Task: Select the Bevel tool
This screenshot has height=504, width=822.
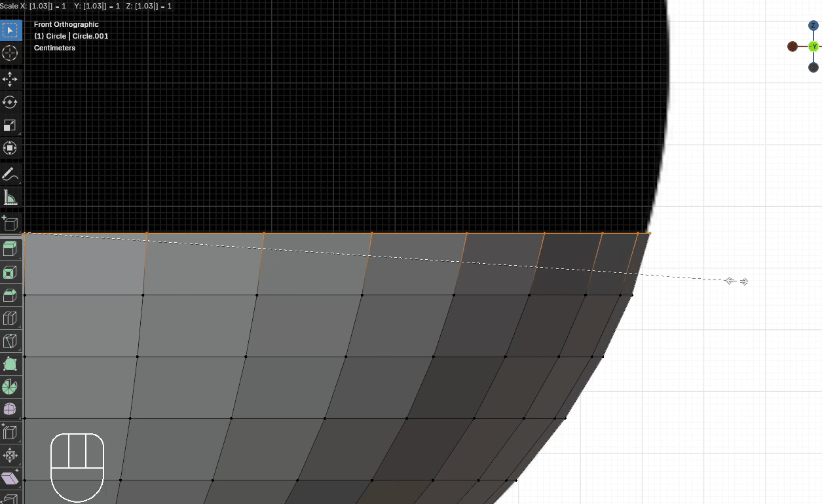Action: pos(10,295)
